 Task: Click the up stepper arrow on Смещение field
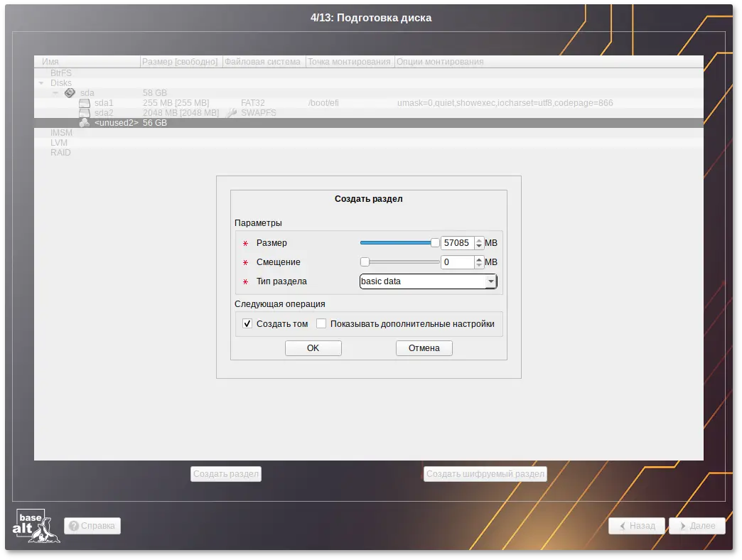[x=479, y=259]
